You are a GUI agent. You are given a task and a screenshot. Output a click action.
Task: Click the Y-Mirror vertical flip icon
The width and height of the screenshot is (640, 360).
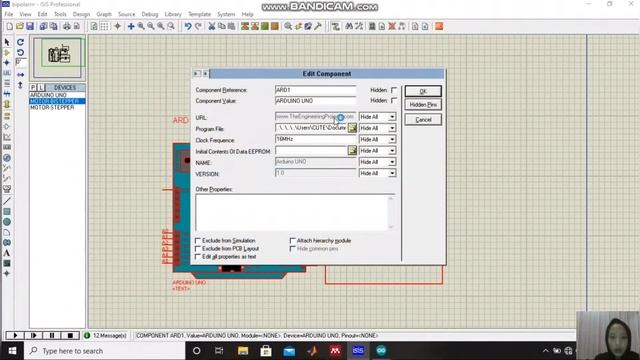[20, 85]
